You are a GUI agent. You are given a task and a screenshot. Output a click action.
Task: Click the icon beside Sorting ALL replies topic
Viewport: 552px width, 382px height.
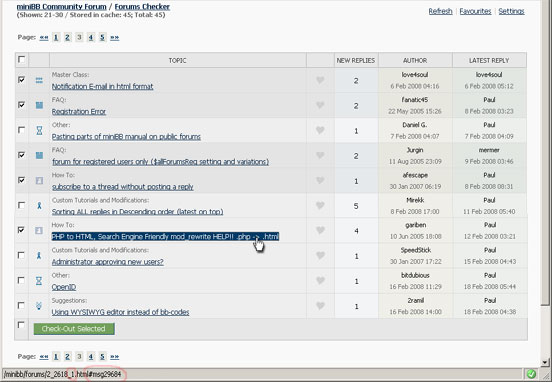pos(39,206)
